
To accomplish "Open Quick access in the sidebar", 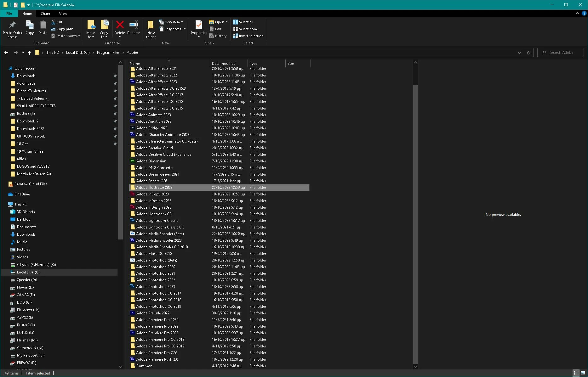I will 25,68.
